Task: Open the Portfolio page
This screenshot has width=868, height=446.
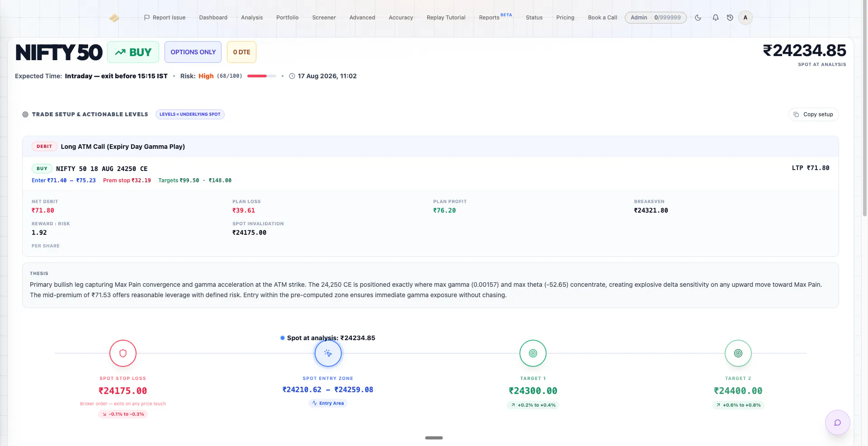Action: pyautogui.click(x=288, y=18)
